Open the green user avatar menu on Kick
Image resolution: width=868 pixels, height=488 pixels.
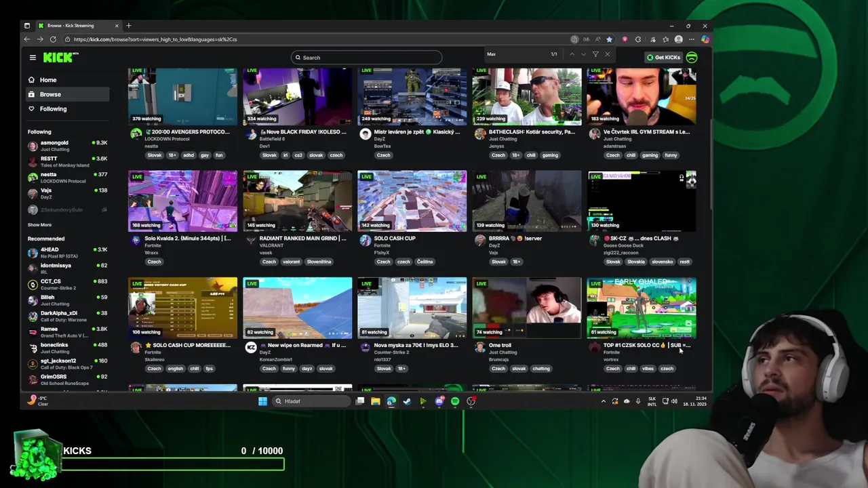coord(692,58)
